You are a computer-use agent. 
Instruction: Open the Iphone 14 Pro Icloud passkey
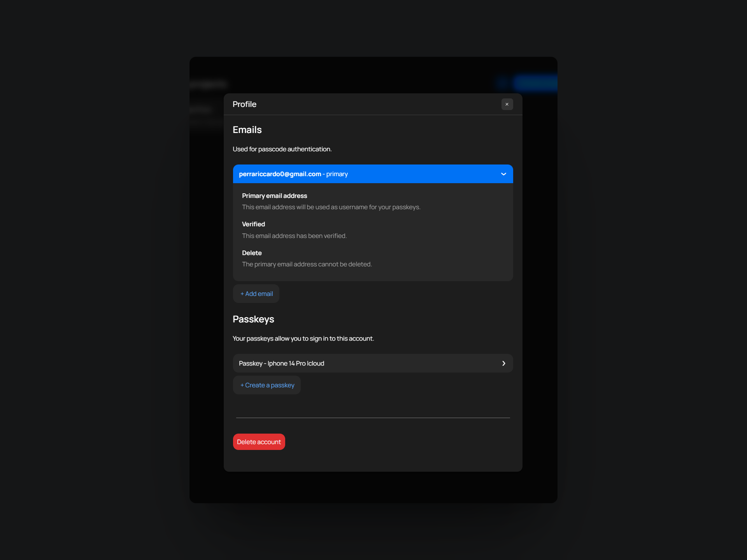click(373, 363)
